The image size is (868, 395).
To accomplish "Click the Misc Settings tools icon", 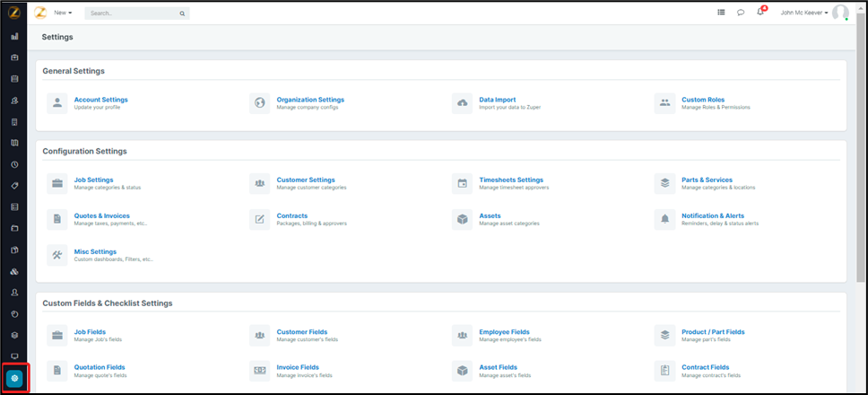I will coord(57,255).
